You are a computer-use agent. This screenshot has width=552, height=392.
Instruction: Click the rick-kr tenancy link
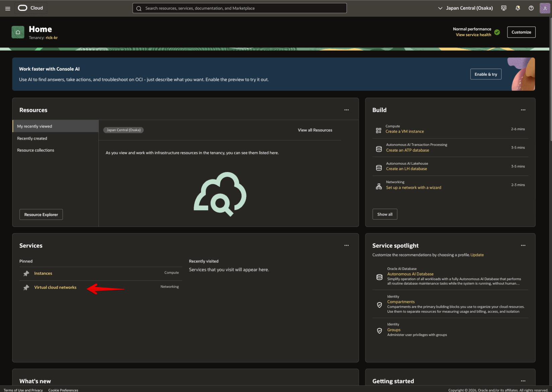coord(52,38)
